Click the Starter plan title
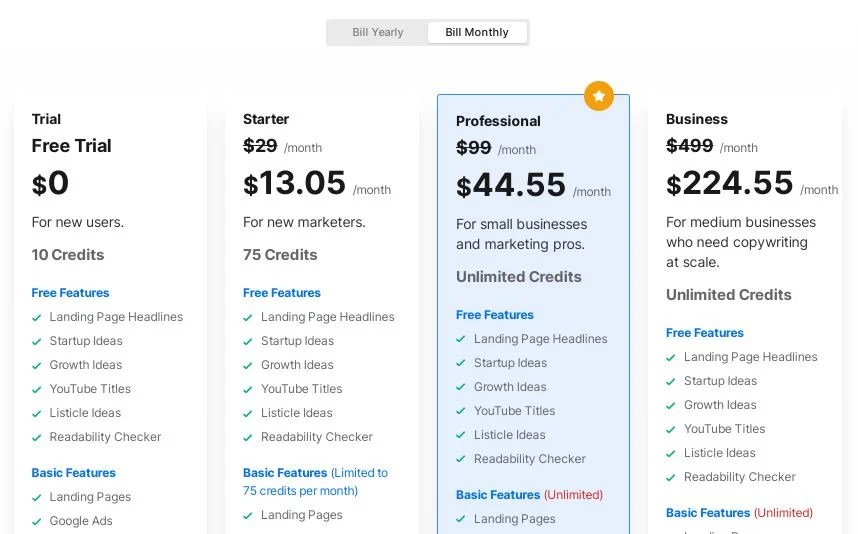 tap(266, 119)
